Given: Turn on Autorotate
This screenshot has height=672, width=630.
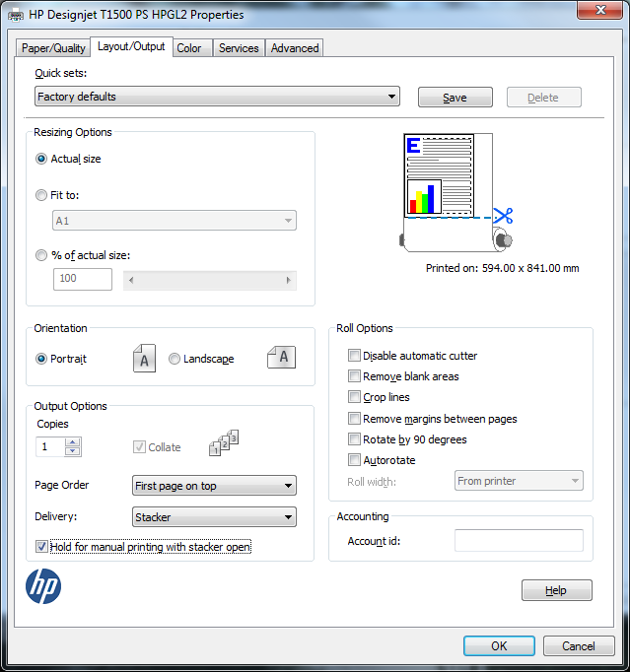Looking at the screenshot, I should pos(354,460).
